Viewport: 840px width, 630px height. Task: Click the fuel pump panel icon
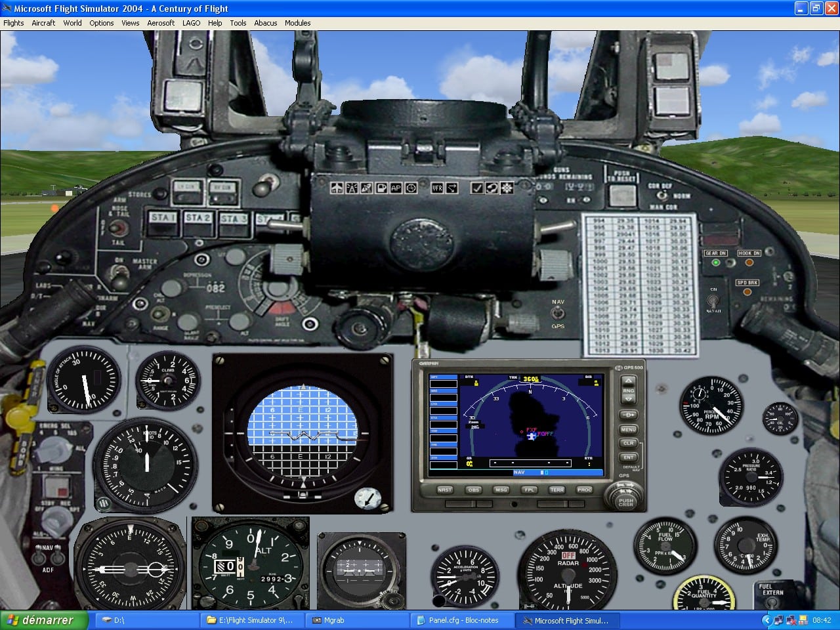tap(381, 188)
